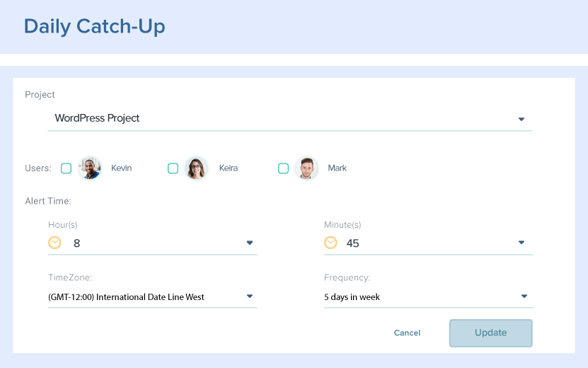Click the WordPress Project field text

coord(97,118)
